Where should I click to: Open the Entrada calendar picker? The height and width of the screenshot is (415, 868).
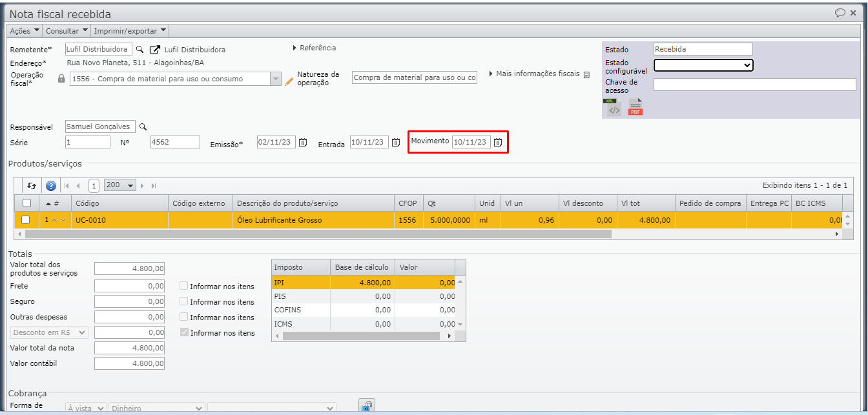[396, 143]
